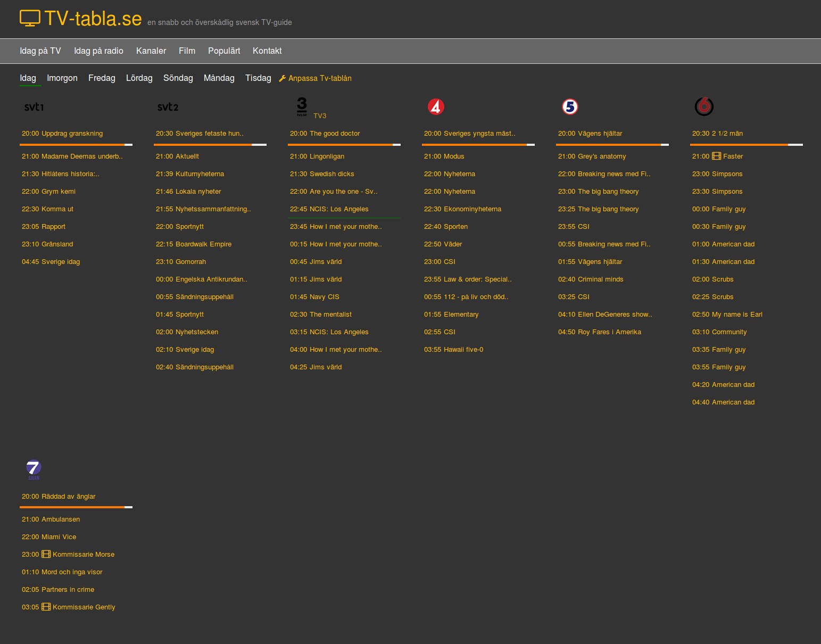Switch to the Tisdag tab
The width and height of the screenshot is (821, 644).
258,78
